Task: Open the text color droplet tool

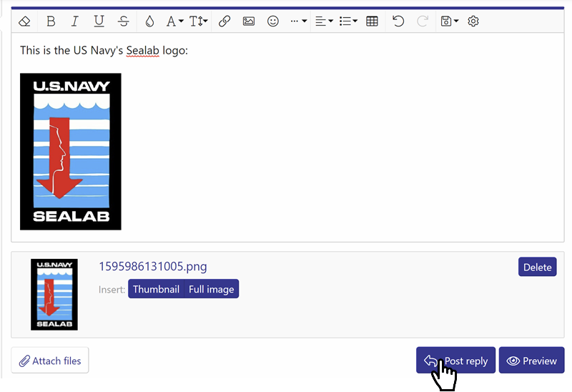Action: click(x=149, y=21)
